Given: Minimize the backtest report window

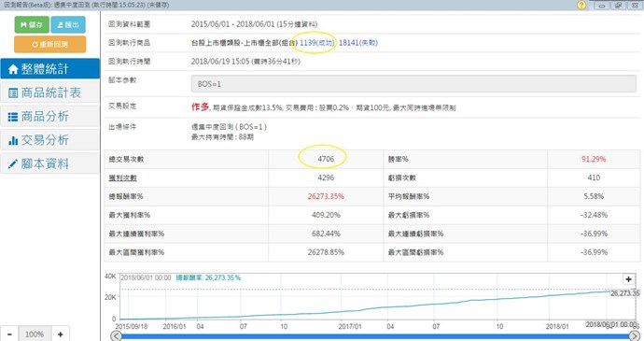Looking at the screenshot, I should pos(603,5).
